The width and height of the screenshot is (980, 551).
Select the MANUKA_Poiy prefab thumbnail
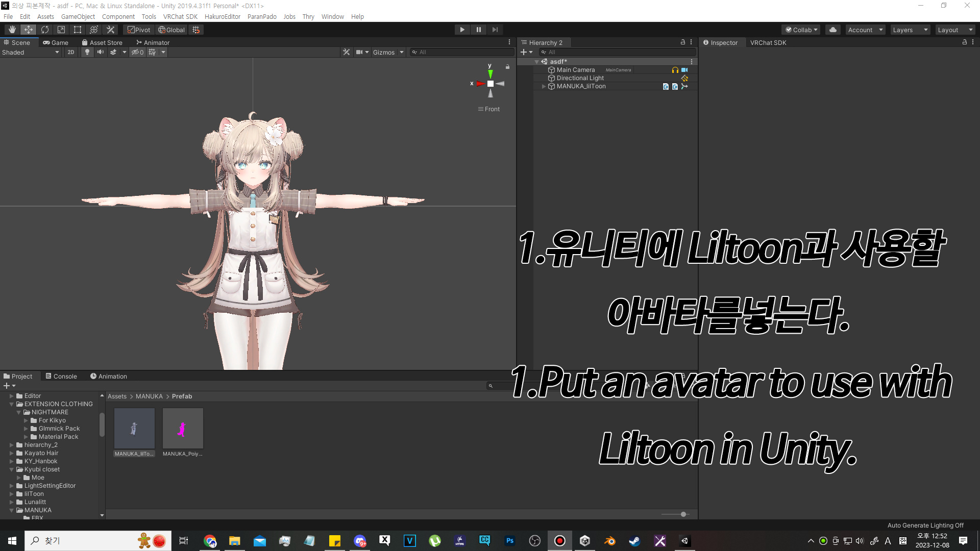[182, 429]
